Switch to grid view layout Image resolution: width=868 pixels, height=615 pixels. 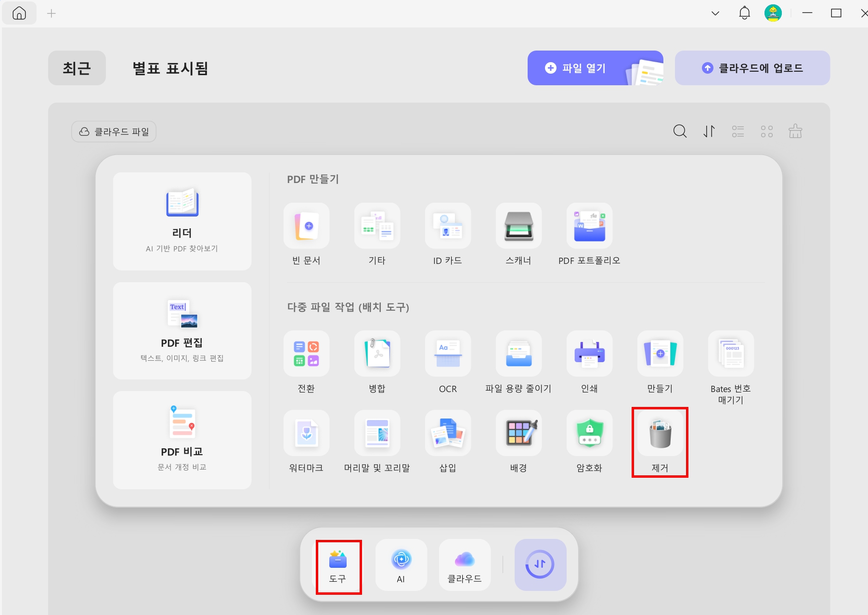point(767,131)
